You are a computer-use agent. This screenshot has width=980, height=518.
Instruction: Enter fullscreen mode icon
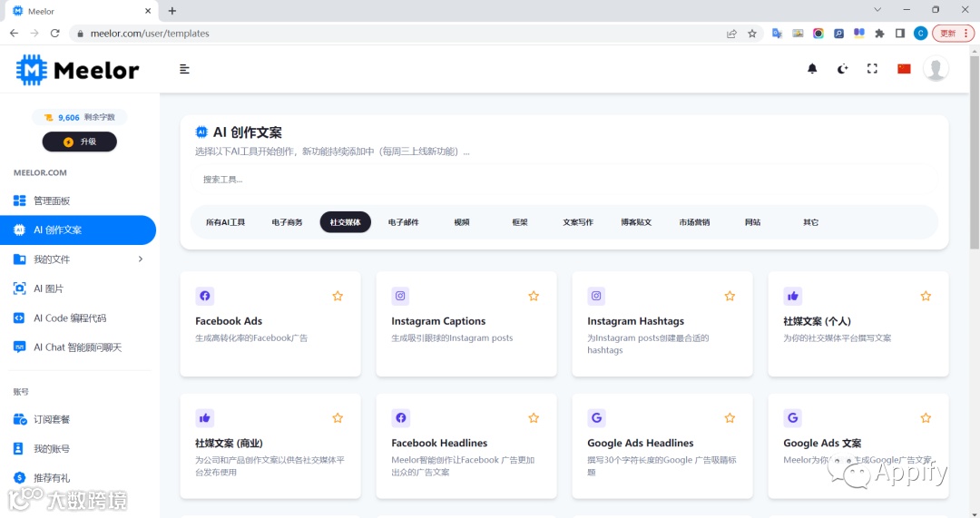point(873,69)
